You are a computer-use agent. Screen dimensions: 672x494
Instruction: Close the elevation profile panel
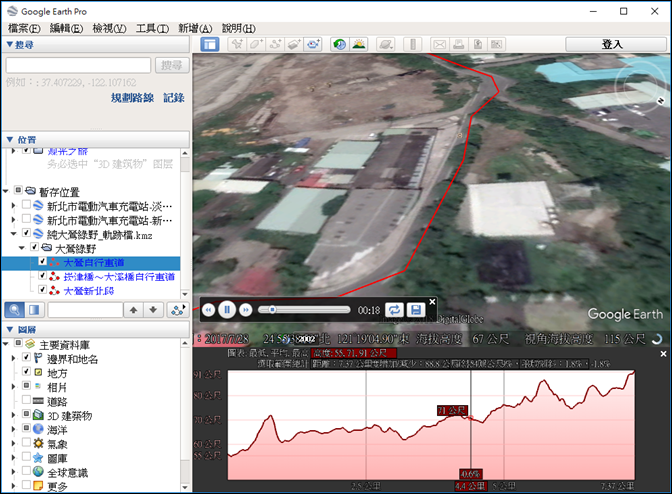(663, 354)
